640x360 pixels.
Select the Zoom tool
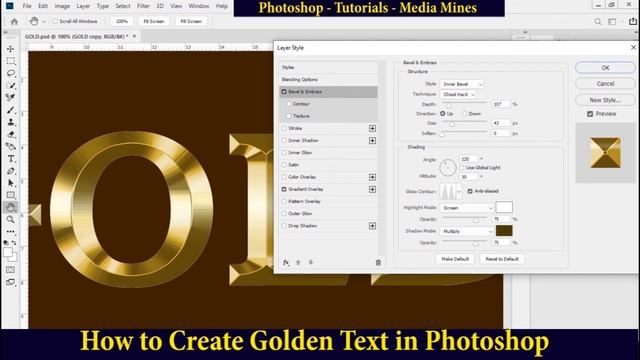[x=11, y=220]
